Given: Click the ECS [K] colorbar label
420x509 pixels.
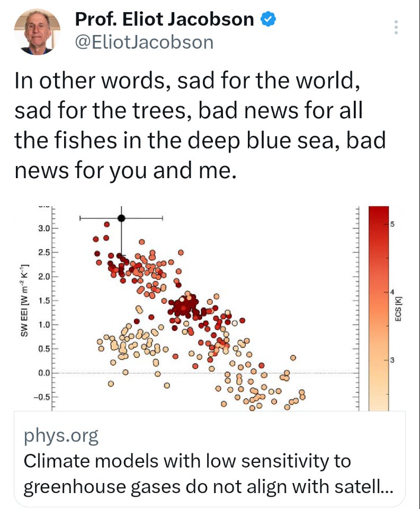Looking at the screenshot, I should tap(399, 308).
